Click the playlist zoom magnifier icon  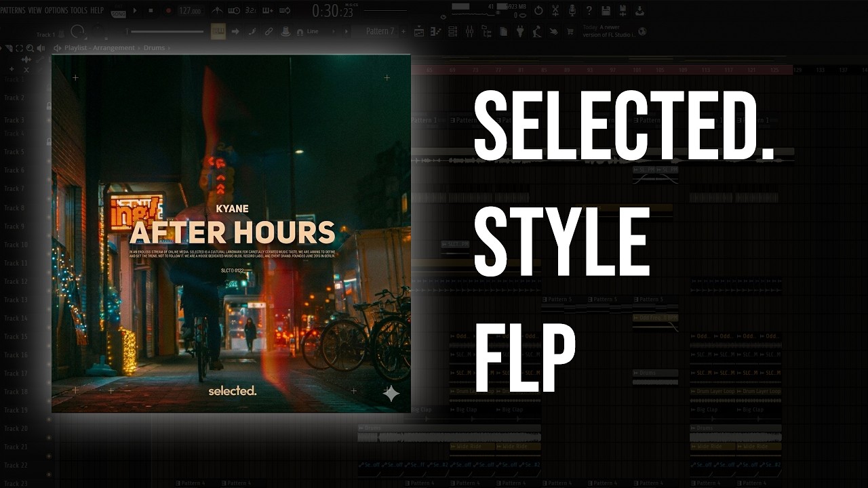[31, 48]
